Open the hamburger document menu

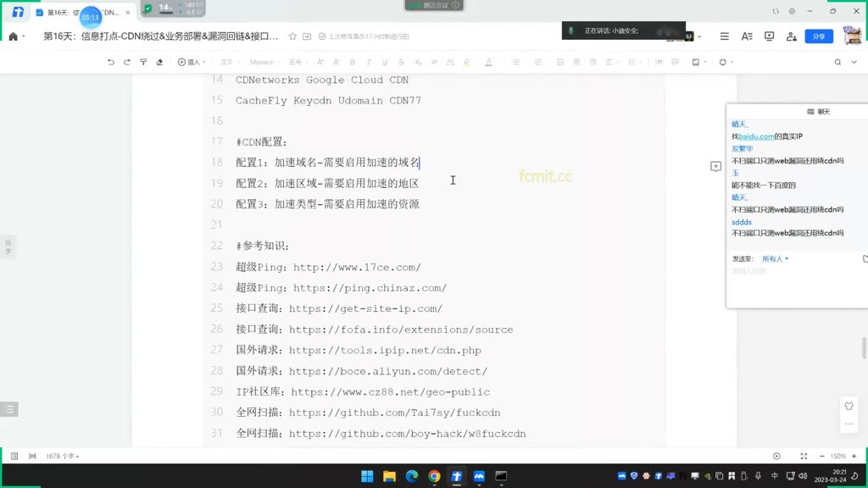coord(724,36)
